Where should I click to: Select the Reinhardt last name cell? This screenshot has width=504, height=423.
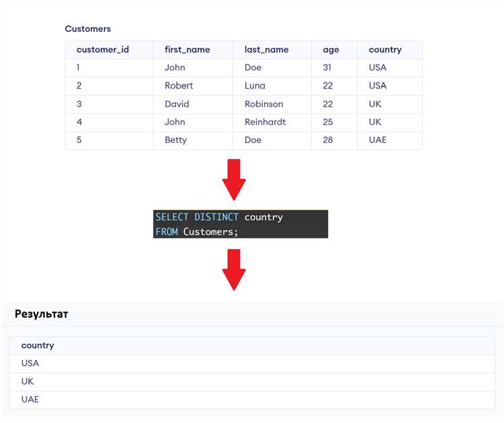tap(265, 122)
